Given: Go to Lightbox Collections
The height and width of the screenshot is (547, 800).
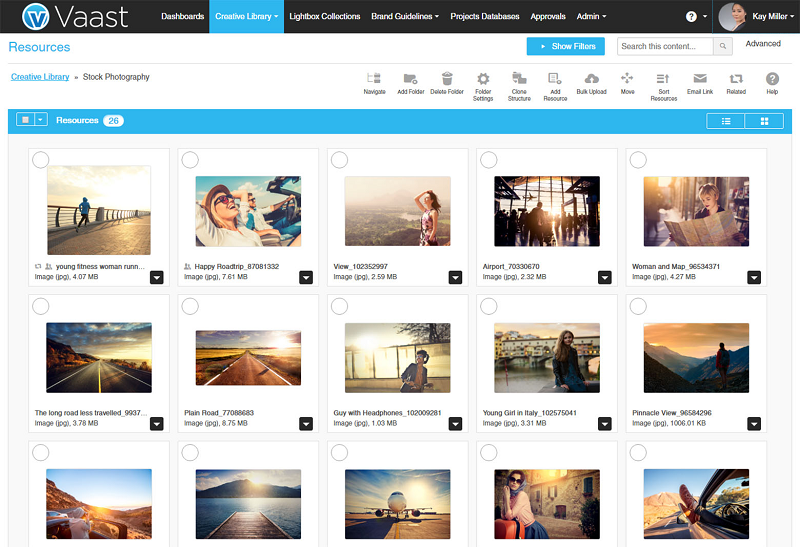Looking at the screenshot, I should pos(324,16).
